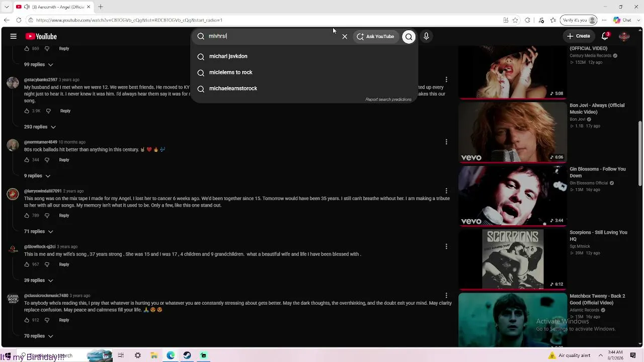Open the classicrockmusic7480 profile avatar
The width and height of the screenshot is (644, 362).
13,299
